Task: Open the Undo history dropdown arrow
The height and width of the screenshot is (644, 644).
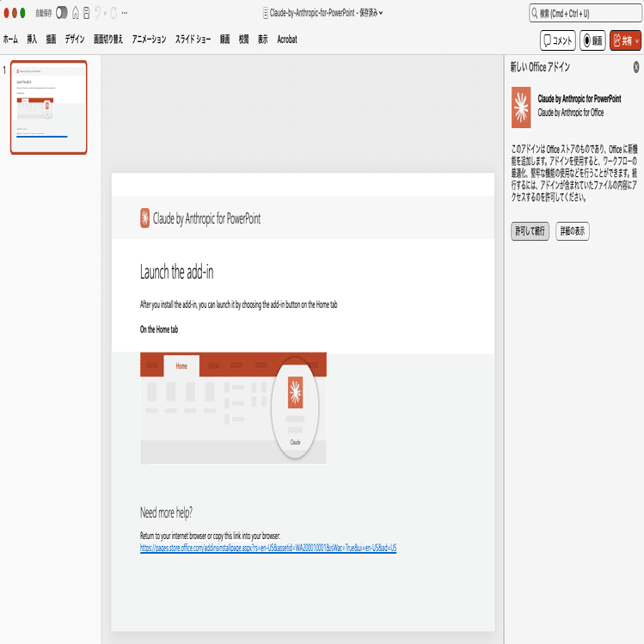Action: [105, 13]
